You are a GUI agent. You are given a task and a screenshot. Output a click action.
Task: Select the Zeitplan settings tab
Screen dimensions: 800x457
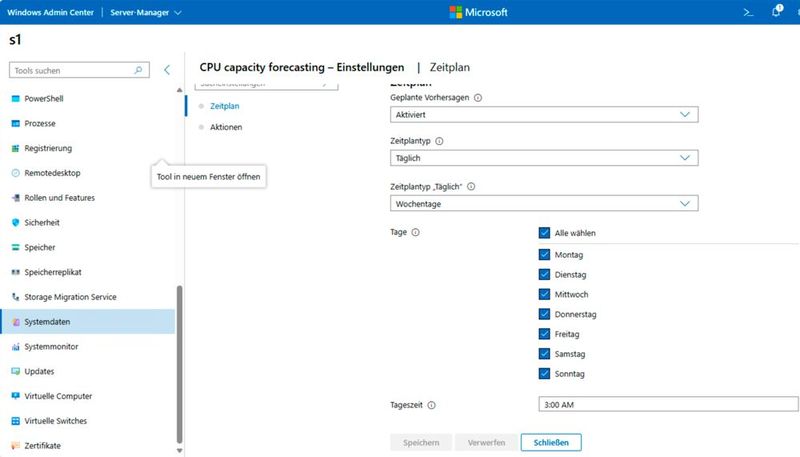(224, 106)
